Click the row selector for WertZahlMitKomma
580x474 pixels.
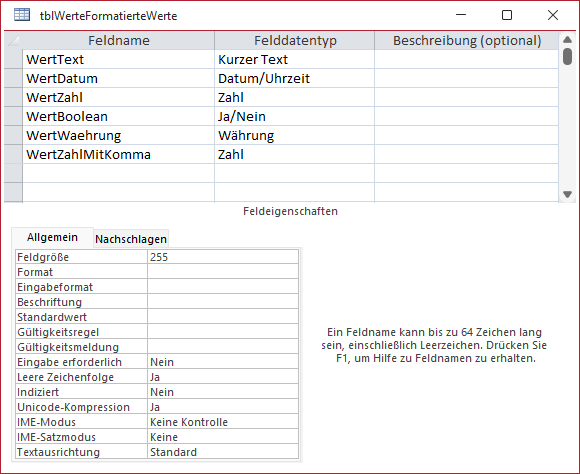[13, 154]
